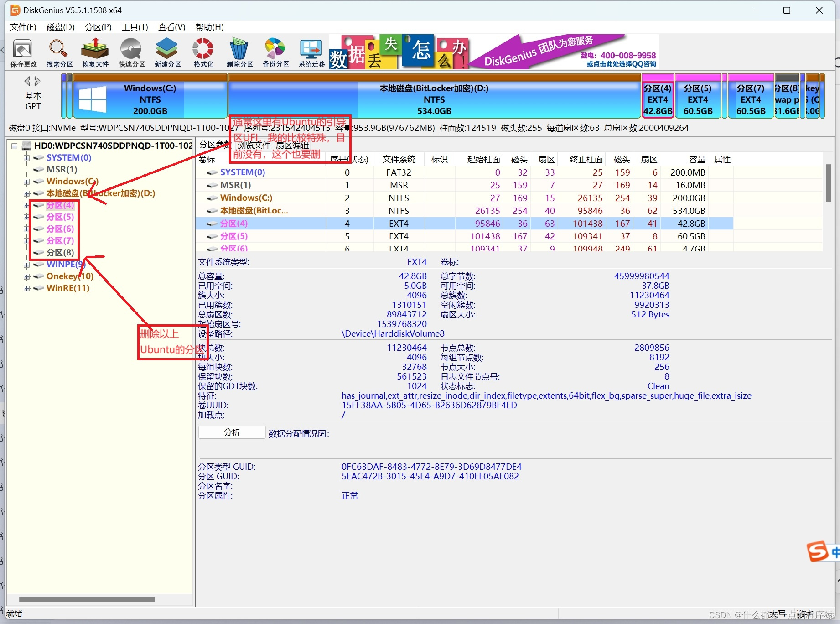Open the Tools (工具) menu
The height and width of the screenshot is (624, 840).
[135, 27]
